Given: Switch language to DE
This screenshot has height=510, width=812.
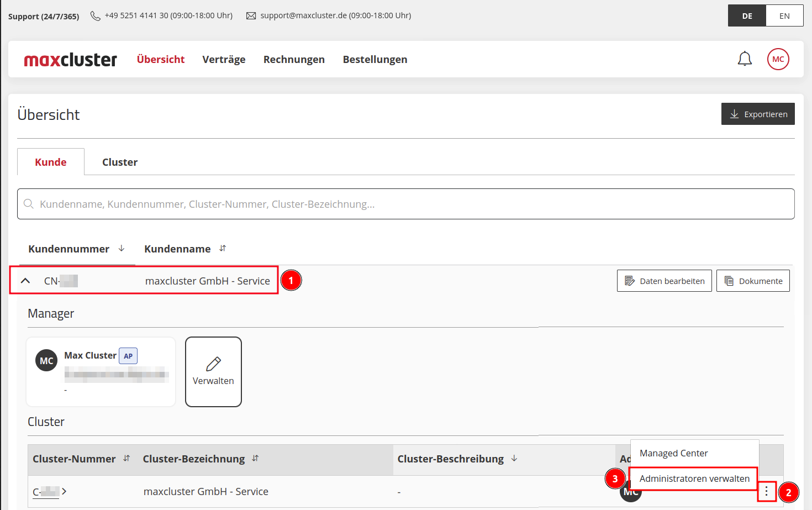Looking at the screenshot, I should pyautogui.click(x=747, y=15).
